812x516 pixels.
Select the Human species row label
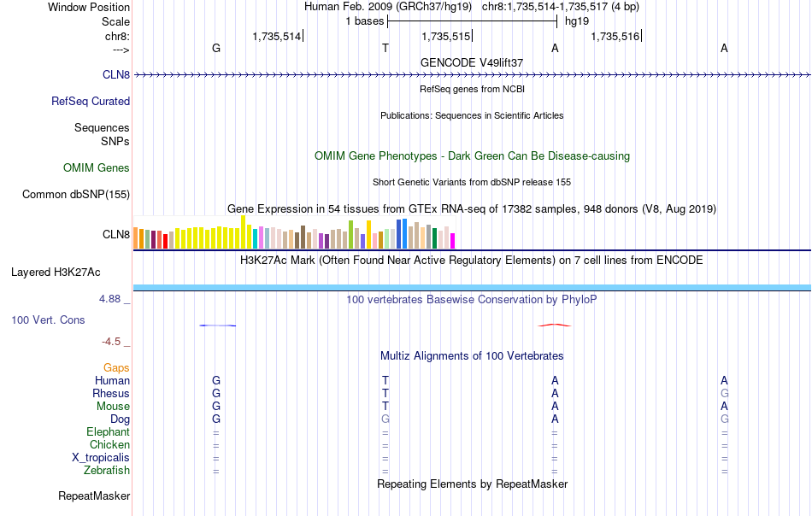click(112, 380)
